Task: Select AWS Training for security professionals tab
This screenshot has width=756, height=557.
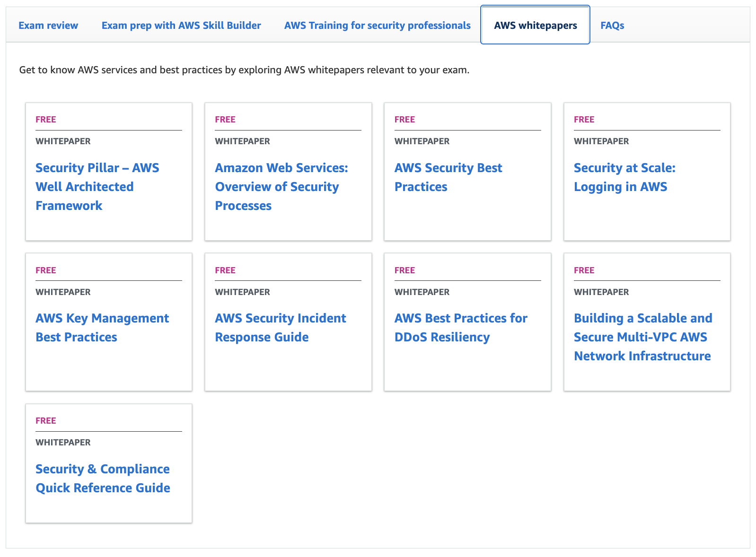Action: click(x=377, y=26)
